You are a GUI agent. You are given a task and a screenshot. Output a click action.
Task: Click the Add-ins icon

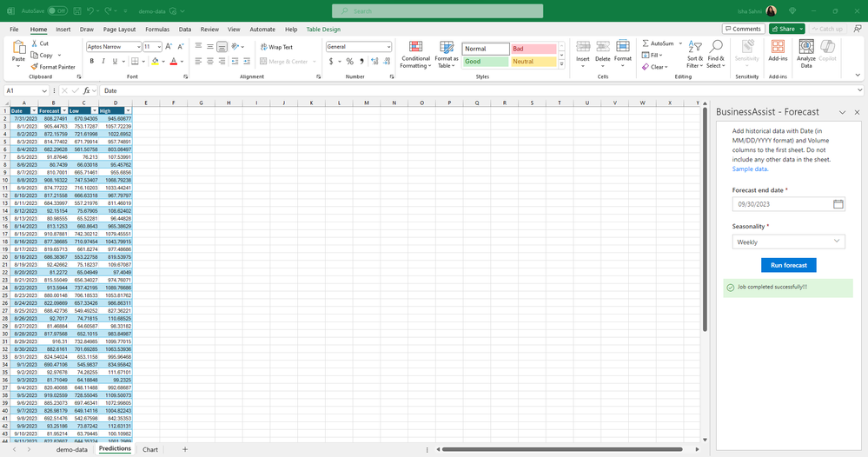click(x=778, y=47)
